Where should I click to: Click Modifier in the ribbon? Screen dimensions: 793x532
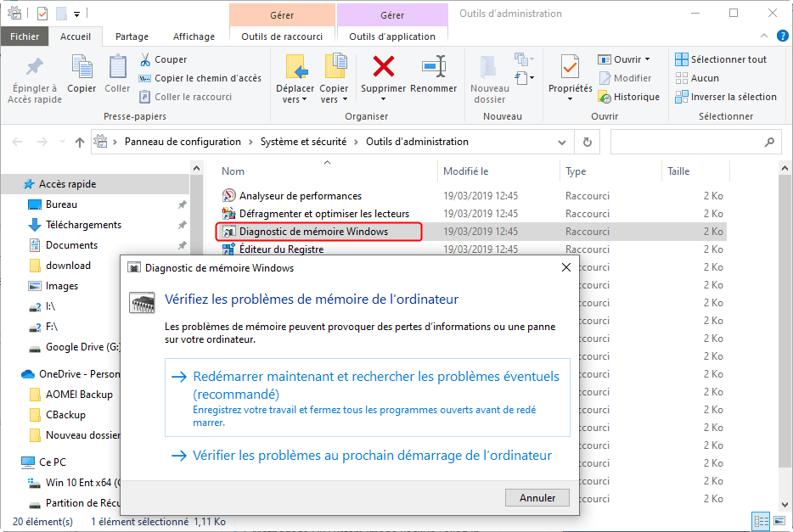pos(626,78)
